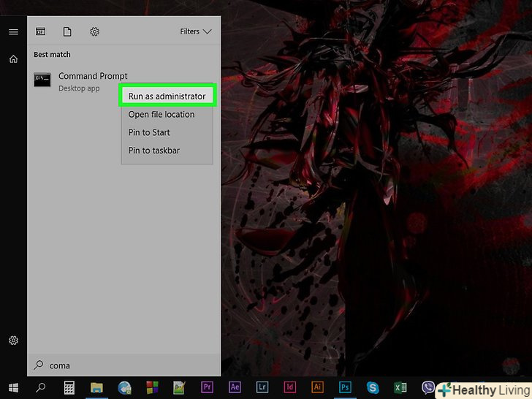Open the hamburger menu in search panel
Screen dimensions: 532x399
(x=14, y=32)
